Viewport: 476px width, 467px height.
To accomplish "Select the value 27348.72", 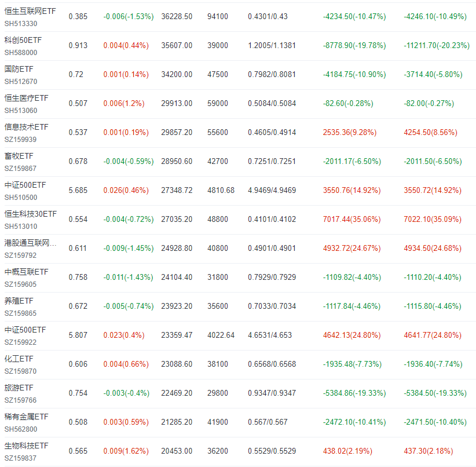I will click(x=177, y=191).
